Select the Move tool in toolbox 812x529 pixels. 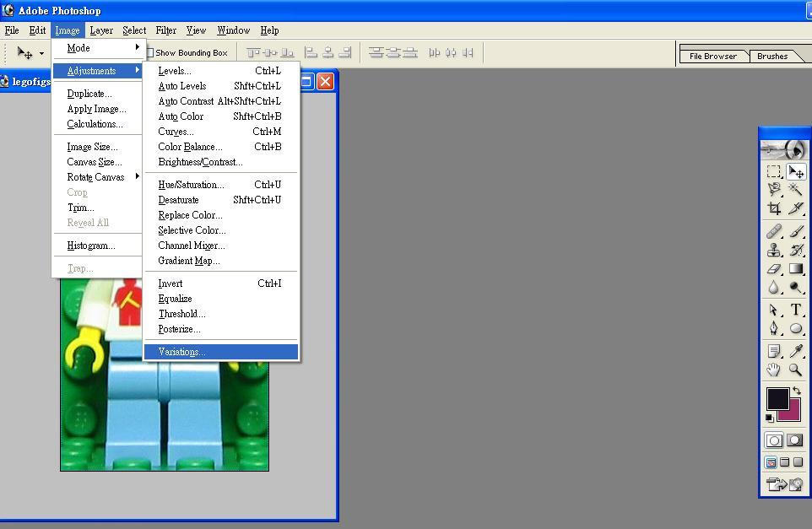(795, 171)
